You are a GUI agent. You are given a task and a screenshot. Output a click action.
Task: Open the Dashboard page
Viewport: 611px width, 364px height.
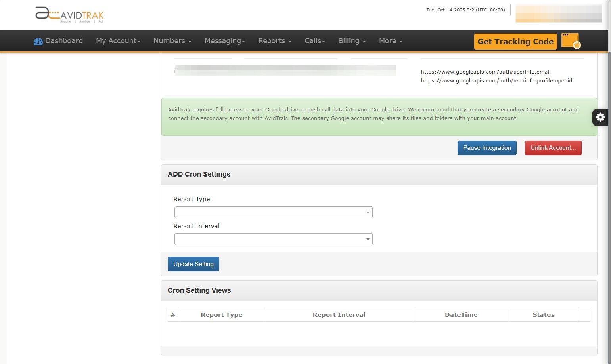(58, 41)
